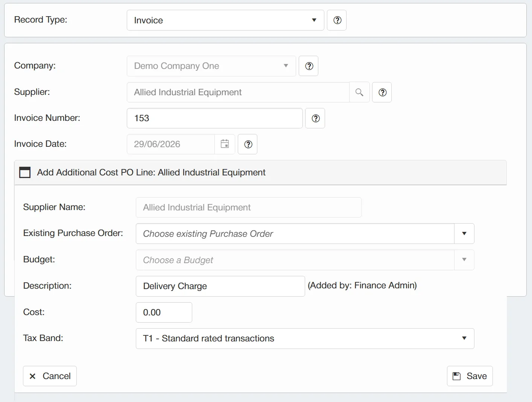Click the '(Added by: Finance Admin)' note

(362, 285)
